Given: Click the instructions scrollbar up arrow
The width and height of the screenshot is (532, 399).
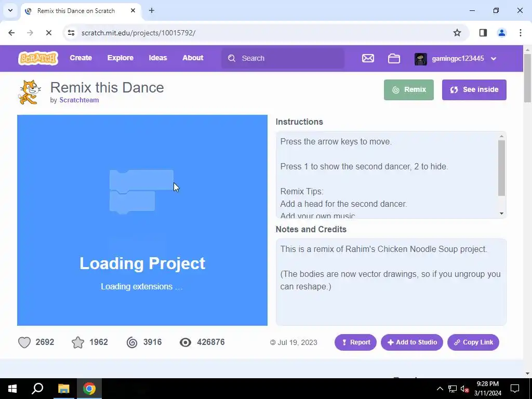Looking at the screenshot, I should (x=501, y=137).
